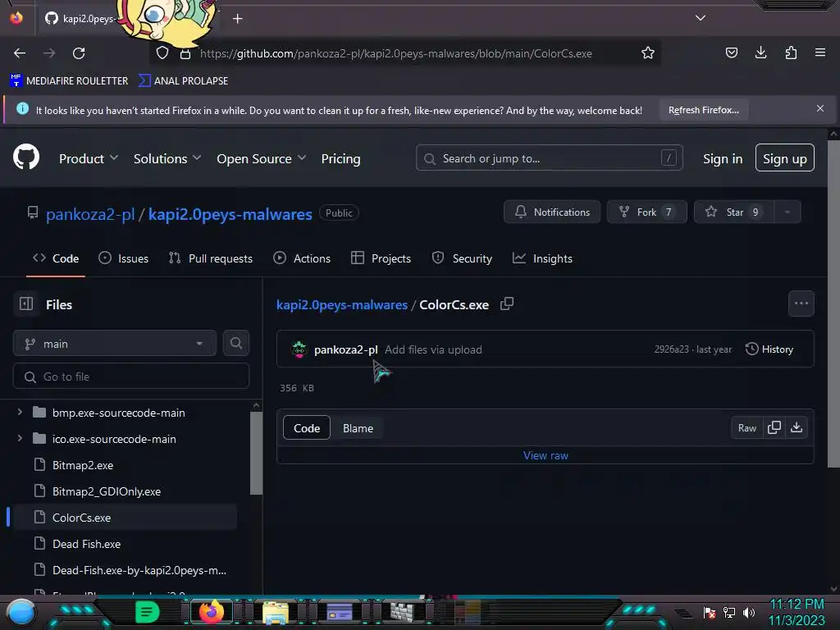Focus the Go to file field
The width and height of the screenshot is (840, 630).
coord(130,377)
